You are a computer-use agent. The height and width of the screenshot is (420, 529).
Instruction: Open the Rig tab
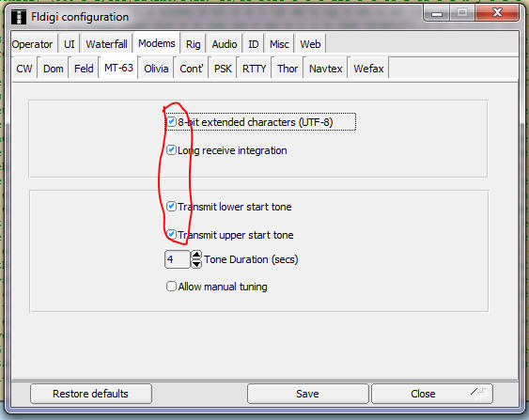(193, 44)
